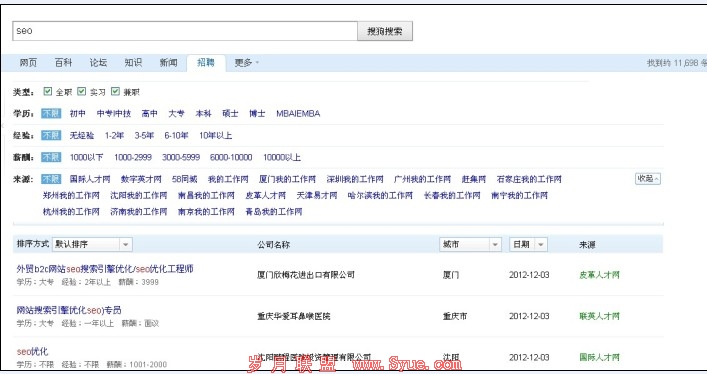707x374 pixels.
Task: Filter education by 中专/中技
Action: point(114,113)
